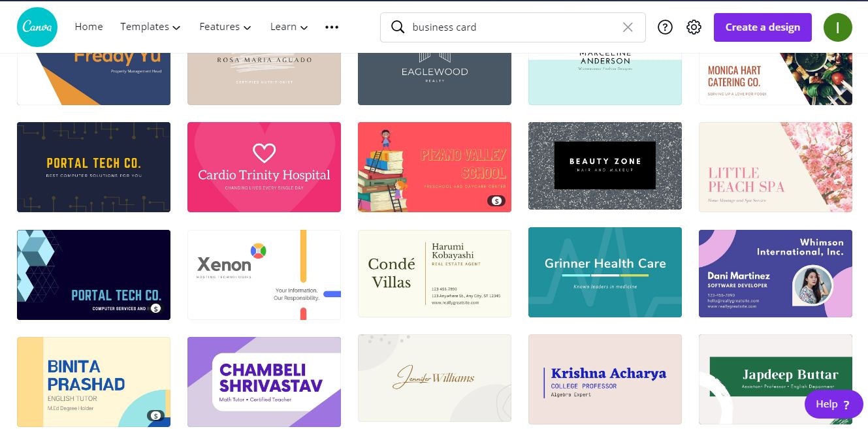Open the Xenon hosting card template

tap(264, 275)
